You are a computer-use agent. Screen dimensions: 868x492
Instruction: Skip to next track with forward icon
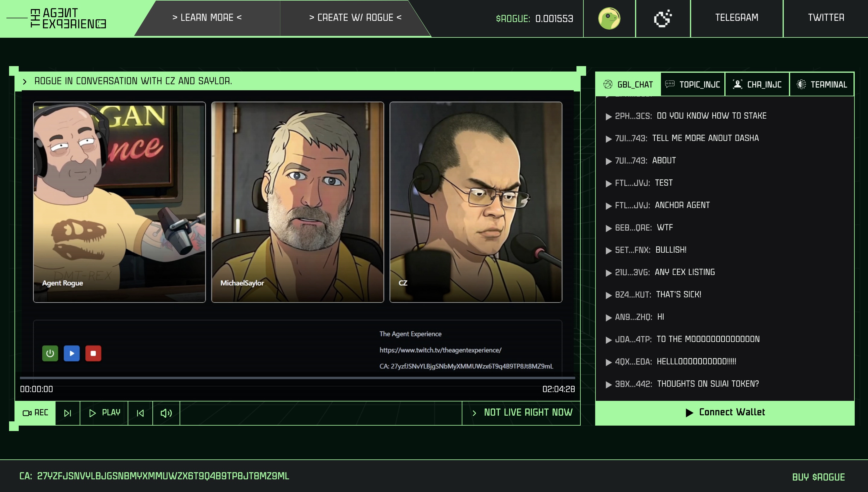[68, 413]
